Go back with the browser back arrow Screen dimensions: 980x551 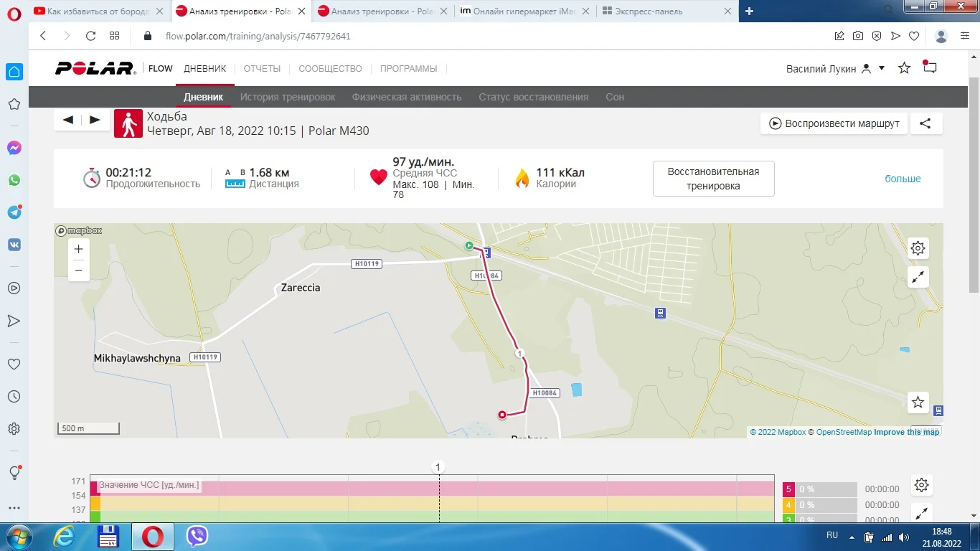pos(43,36)
